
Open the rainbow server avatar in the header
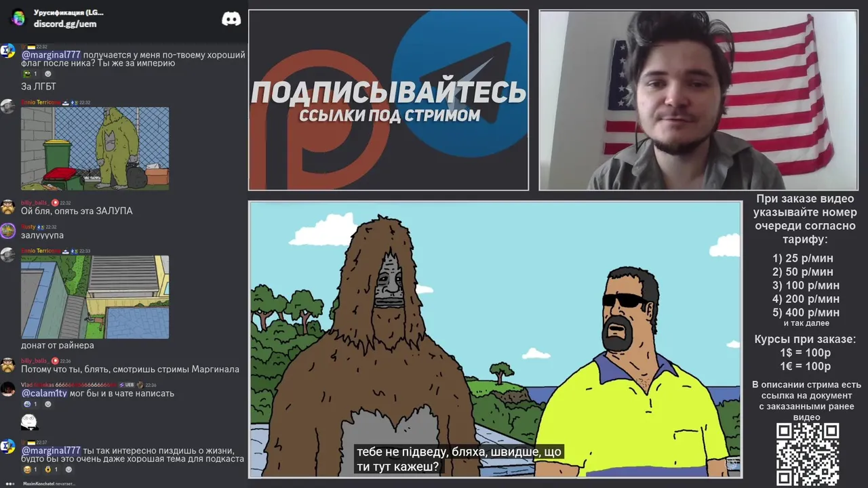[x=18, y=18]
